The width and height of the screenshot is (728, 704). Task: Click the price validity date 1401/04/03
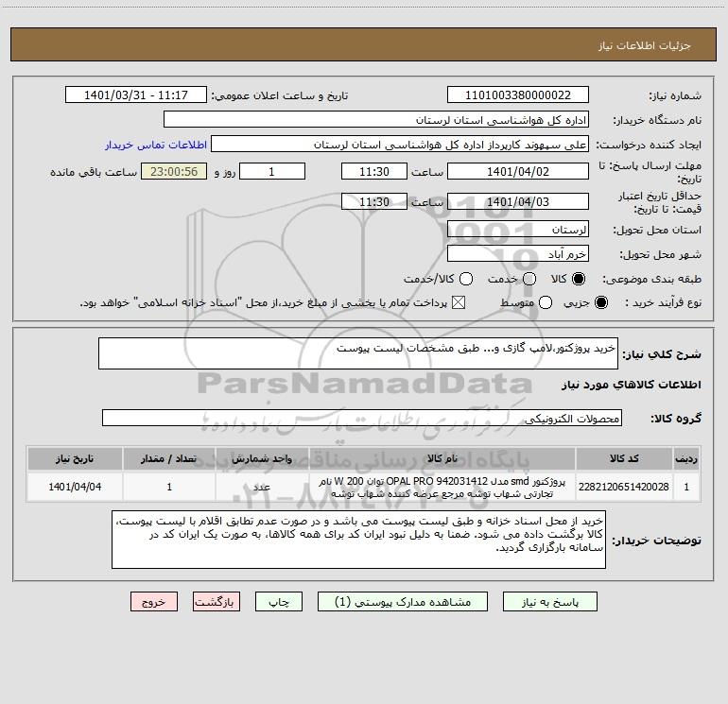click(518, 201)
